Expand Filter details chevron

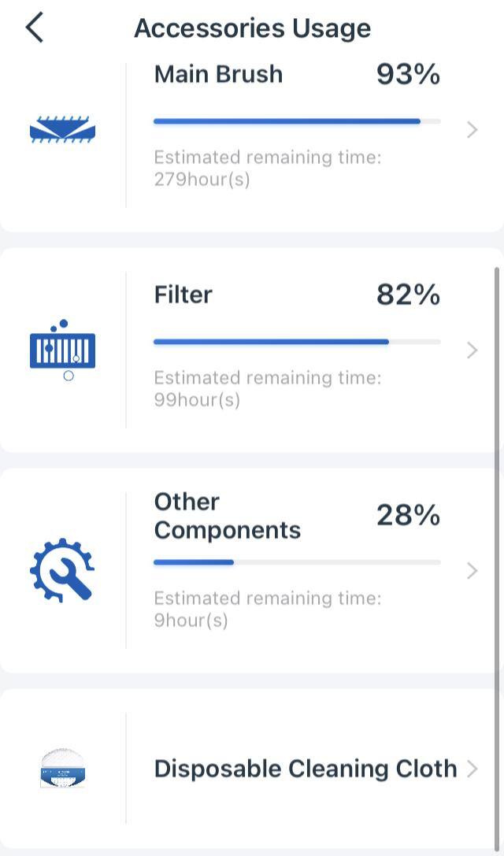472,350
